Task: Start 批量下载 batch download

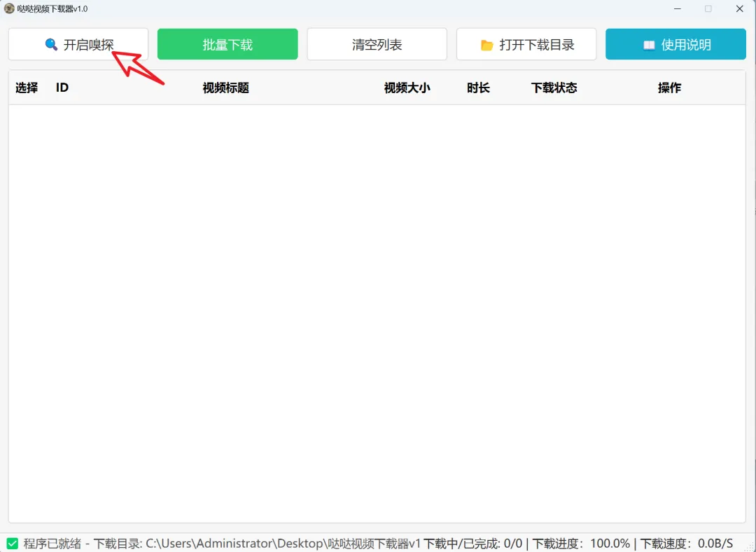Action: click(227, 44)
